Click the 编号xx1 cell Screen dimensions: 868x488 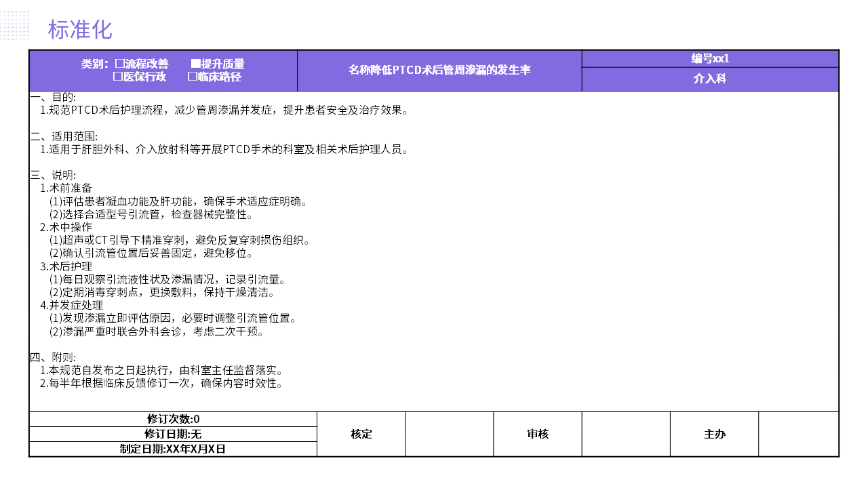tap(710, 59)
